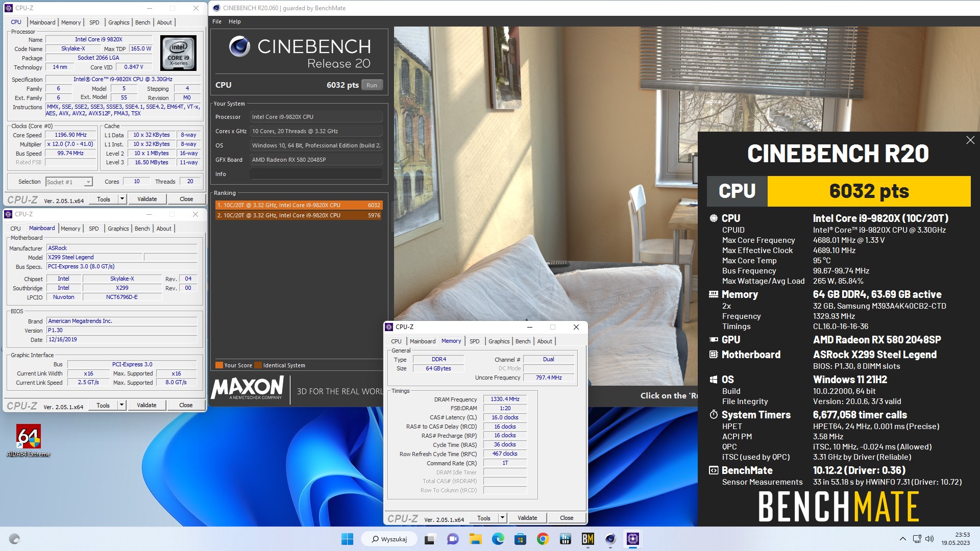
Task: Open Microsoft Store from taskbar
Action: tap(520, 539)
